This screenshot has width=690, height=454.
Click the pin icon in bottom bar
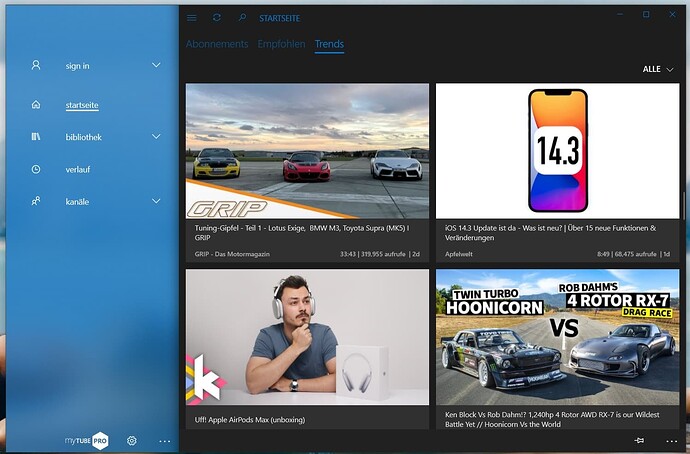pyautogui.click(x=639, y=440)
